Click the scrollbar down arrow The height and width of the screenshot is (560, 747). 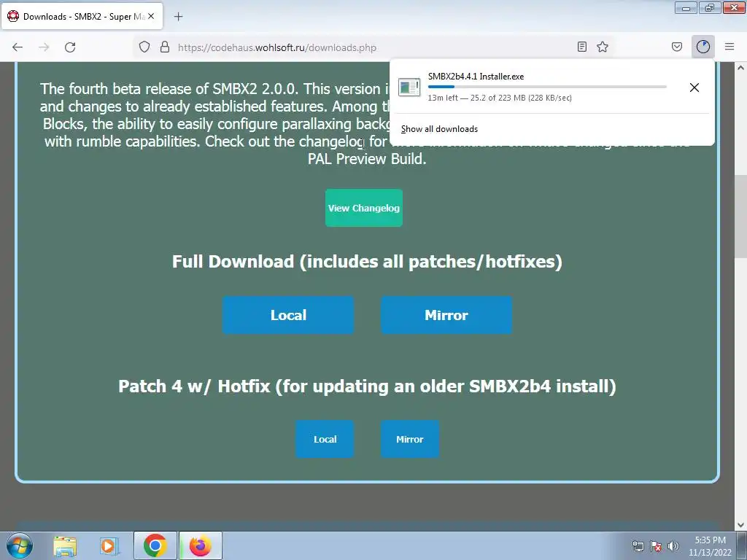tap(740, 525)
